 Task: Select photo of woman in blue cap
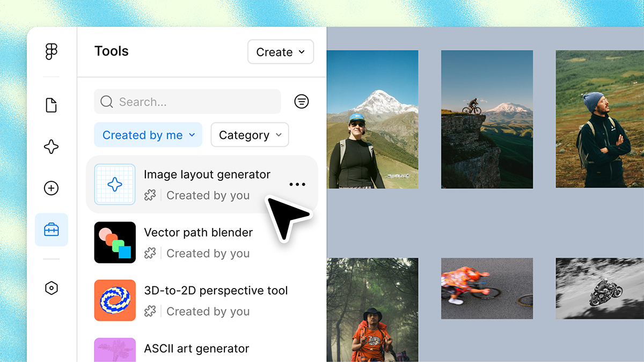[372, 120]
